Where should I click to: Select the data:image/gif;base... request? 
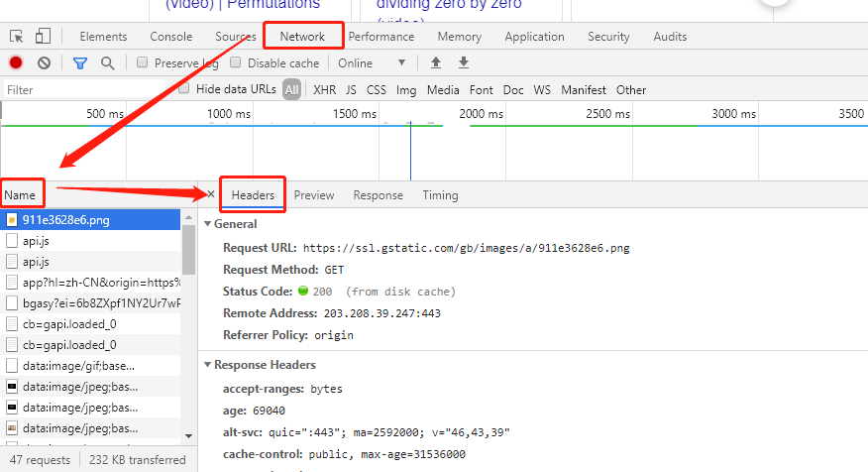pos(90,366)
